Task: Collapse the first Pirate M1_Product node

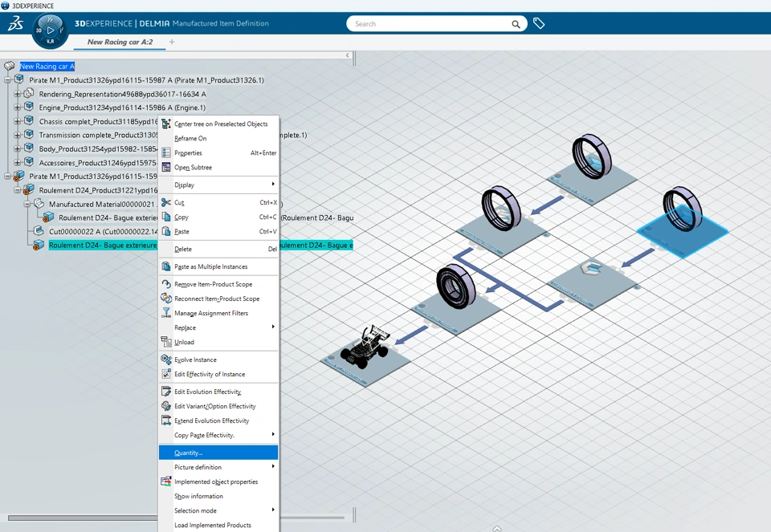Action: point(7,79)
